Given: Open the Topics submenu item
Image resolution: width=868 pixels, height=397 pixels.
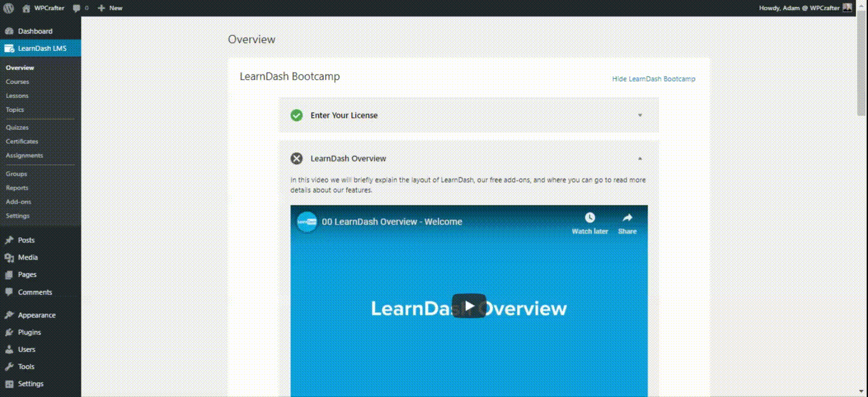Looking at the screenshot, I should coord(15,109).
